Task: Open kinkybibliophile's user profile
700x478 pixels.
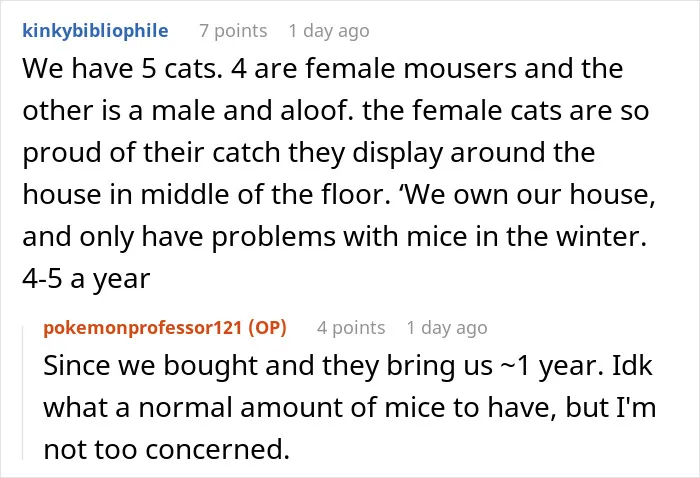Action: [95, 31]
